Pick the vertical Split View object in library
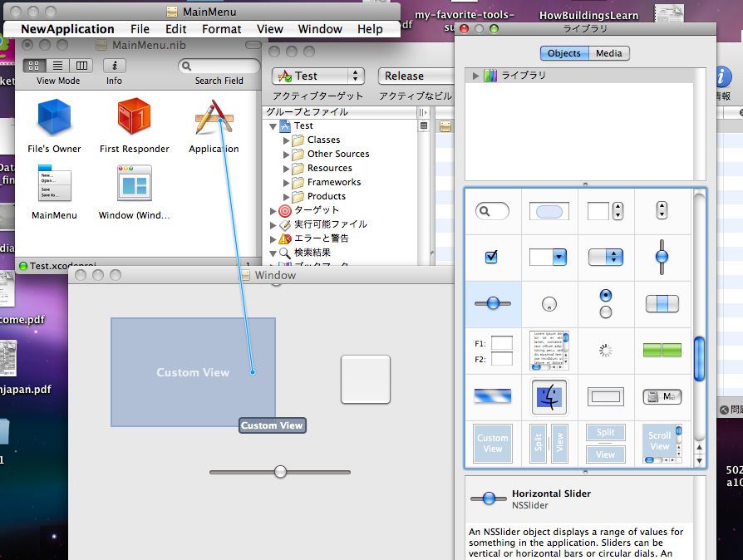This screenshot has height=560, width=743. [x=549, y=444]
